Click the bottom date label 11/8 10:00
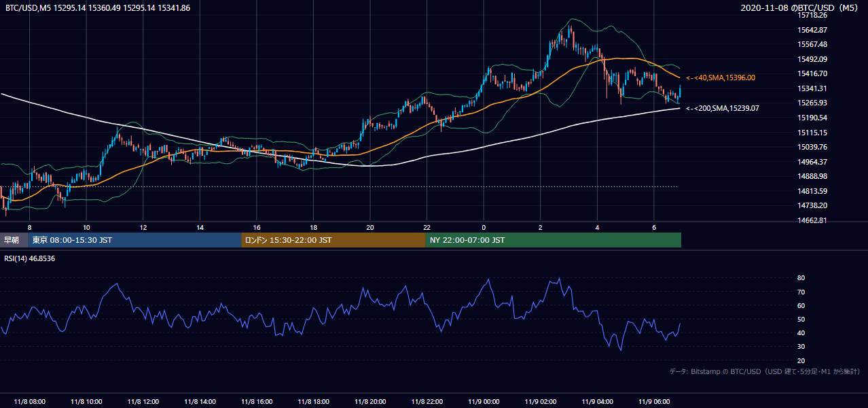Image resolution: width=868 pixels, height=408 pixels. point(86,402)
